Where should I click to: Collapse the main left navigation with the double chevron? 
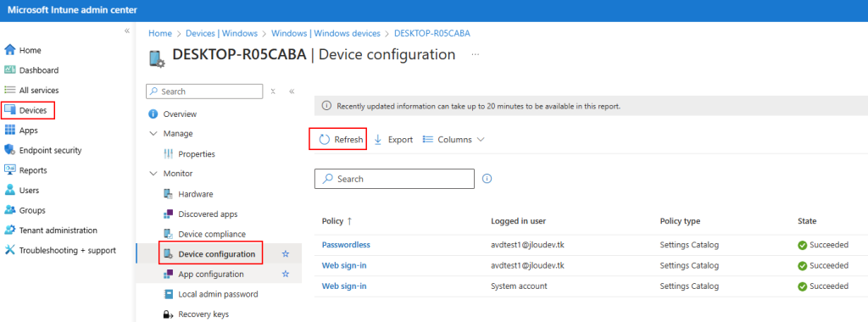[x=127, y=31]
